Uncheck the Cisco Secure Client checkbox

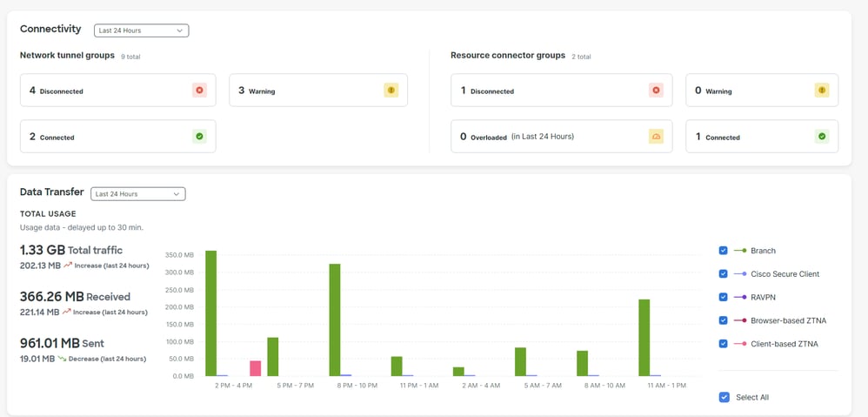[x=723, y=273]
